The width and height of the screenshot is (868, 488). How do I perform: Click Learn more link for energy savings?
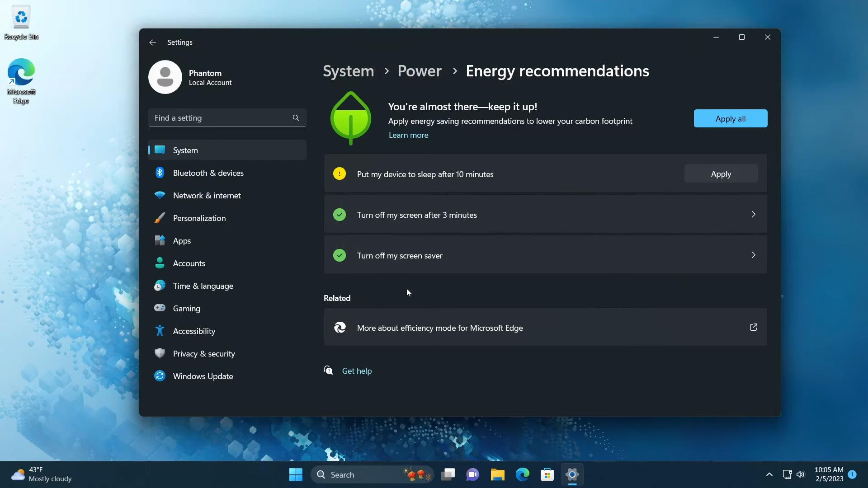coord(408,135)
